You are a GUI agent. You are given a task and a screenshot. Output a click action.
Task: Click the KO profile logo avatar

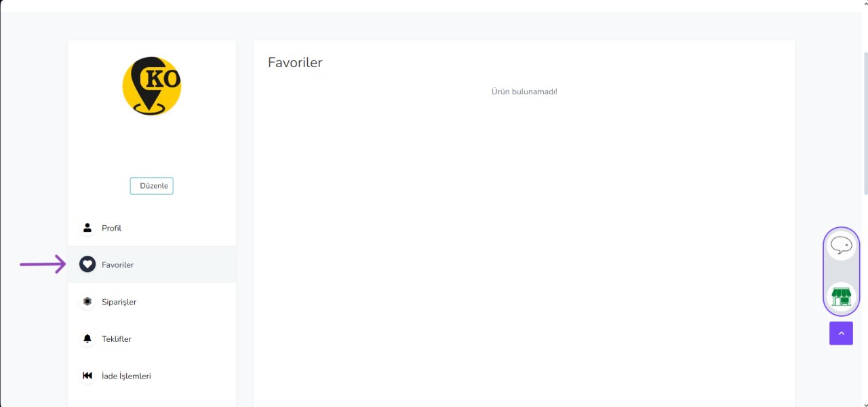coord(152,85)
